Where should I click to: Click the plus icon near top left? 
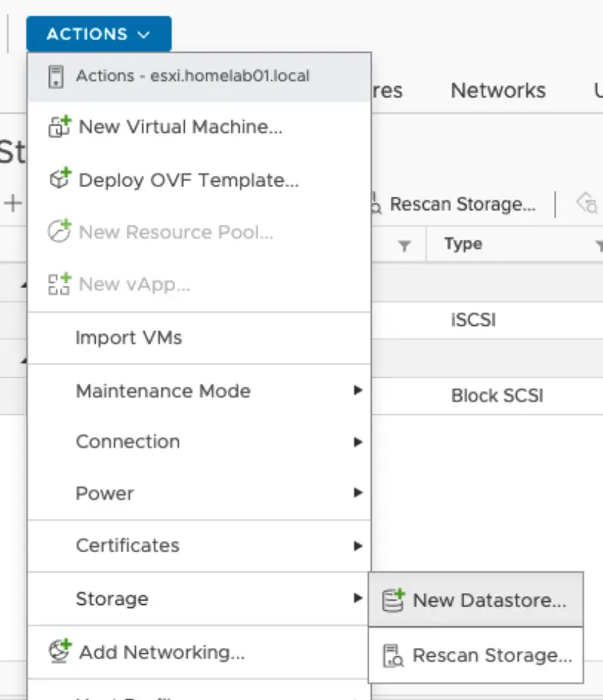[x=14, y=203]
